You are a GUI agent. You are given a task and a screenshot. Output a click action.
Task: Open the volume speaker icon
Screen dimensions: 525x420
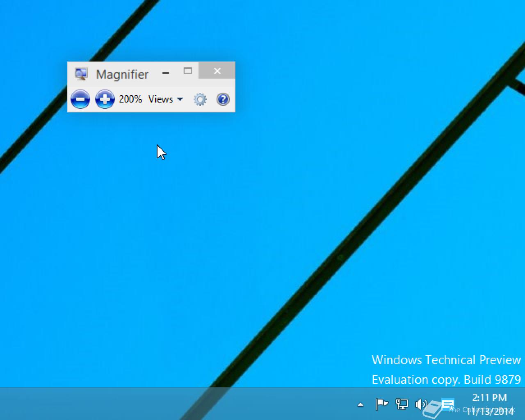[421, 404]
